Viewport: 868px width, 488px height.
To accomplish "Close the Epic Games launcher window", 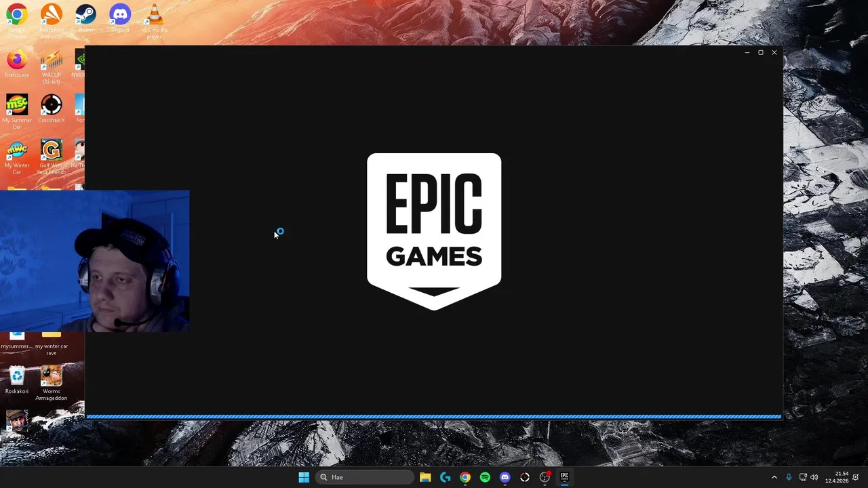I will click(x=774, y=52).
